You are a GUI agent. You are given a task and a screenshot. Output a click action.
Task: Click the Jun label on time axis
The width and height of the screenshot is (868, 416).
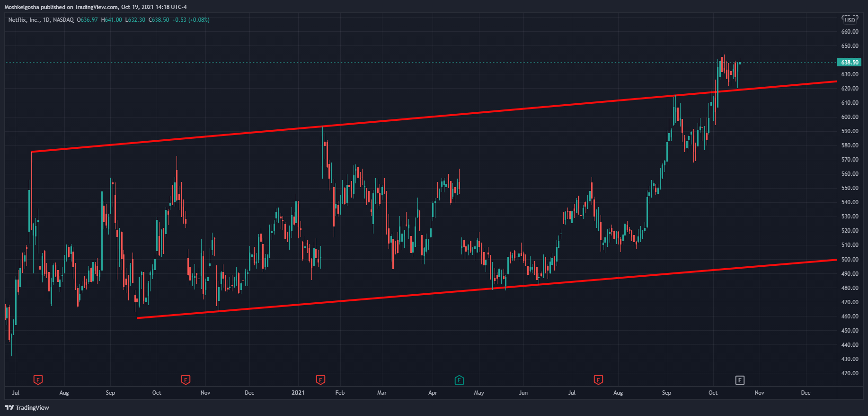pyautogui.click(x=523, y=393)
